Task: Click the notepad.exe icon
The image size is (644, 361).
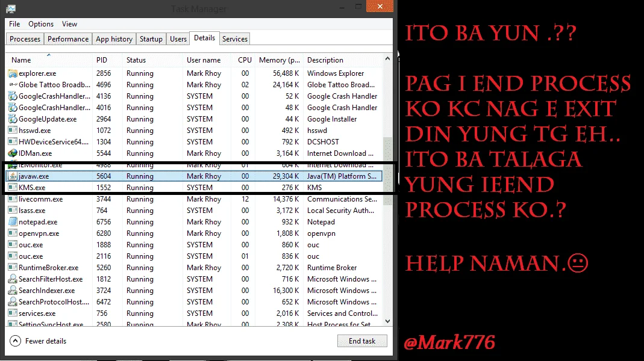Action: [x=13, y=222]
